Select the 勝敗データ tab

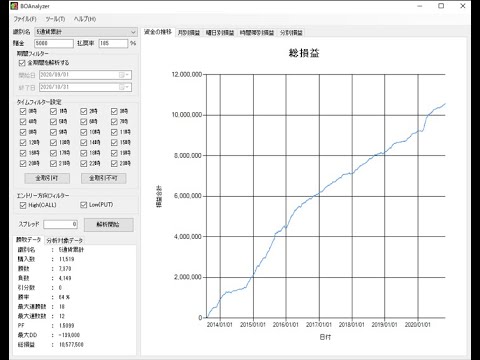click(x=28, y=240)
